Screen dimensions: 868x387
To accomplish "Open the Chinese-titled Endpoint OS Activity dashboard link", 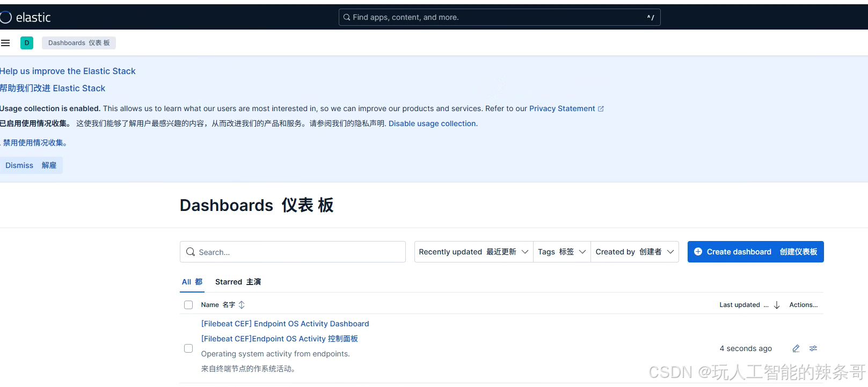I will coord(280,339).
